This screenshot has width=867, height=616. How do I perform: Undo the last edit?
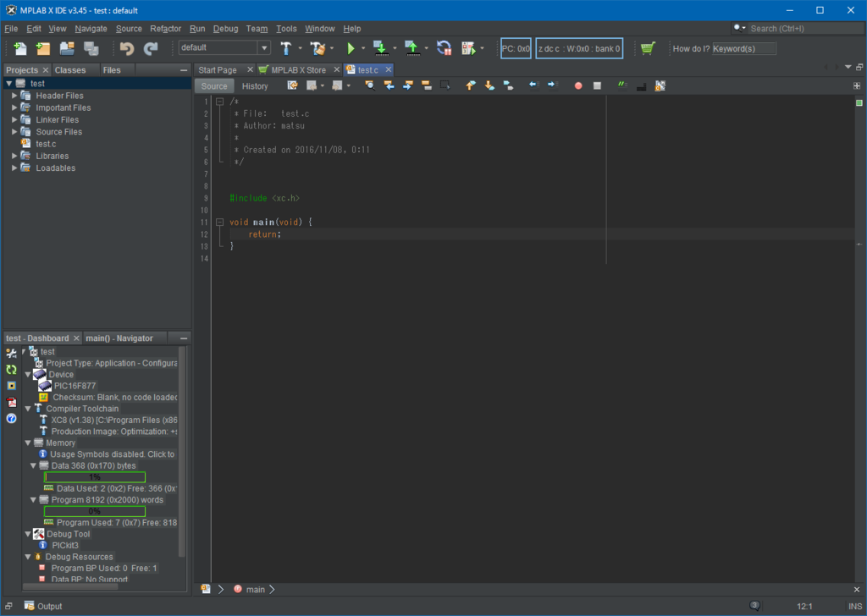click(127, 48)
